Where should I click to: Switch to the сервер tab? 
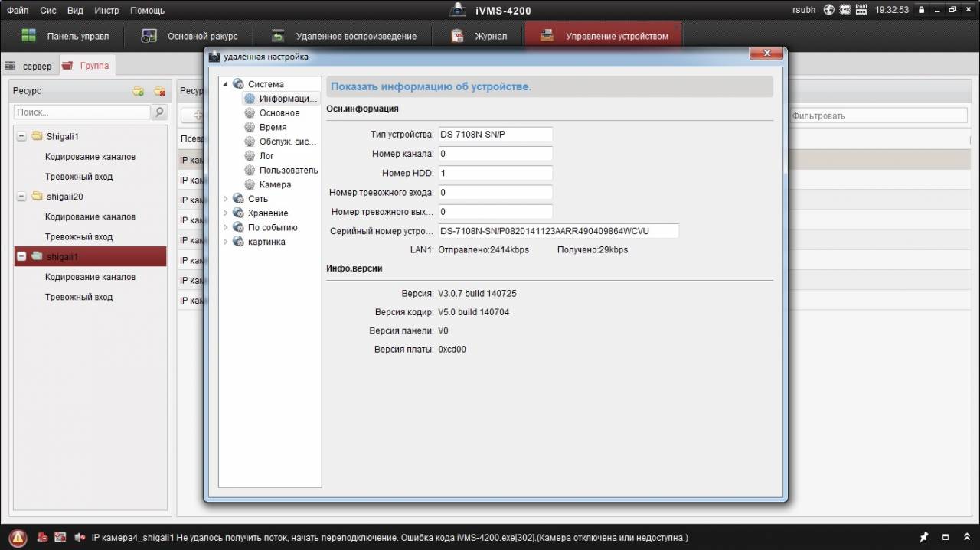[29, 66]
